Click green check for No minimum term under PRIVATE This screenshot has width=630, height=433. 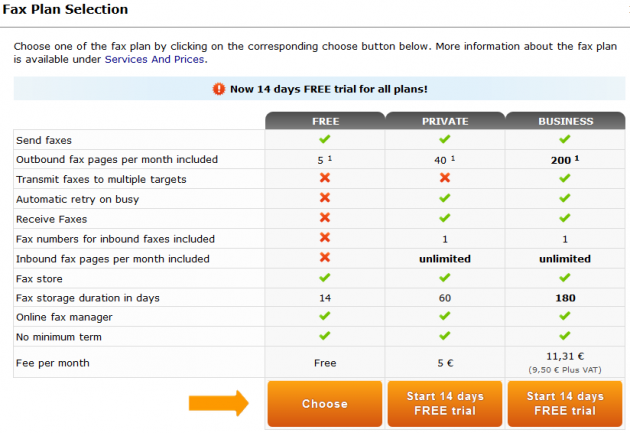click(x=444, y=335)
